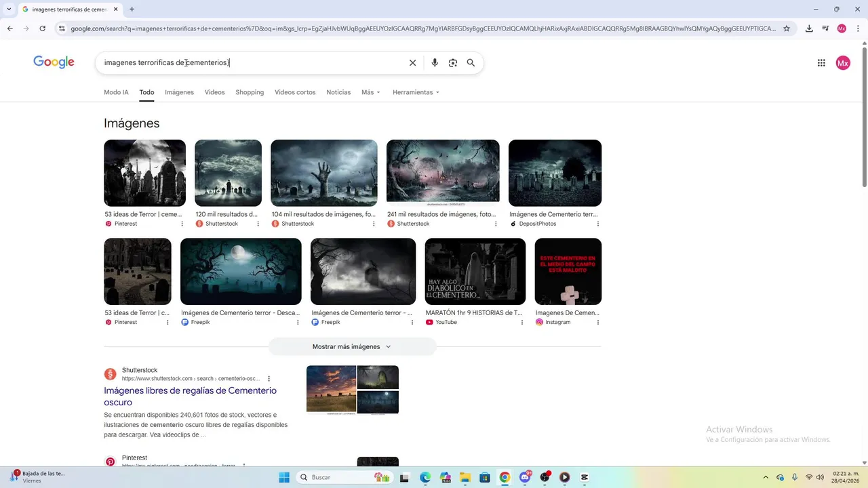Open more options for the Pinterest 53 ideas de Terror | ceme... result
Screen dimensions: 868x488
(x=182, y=224)
